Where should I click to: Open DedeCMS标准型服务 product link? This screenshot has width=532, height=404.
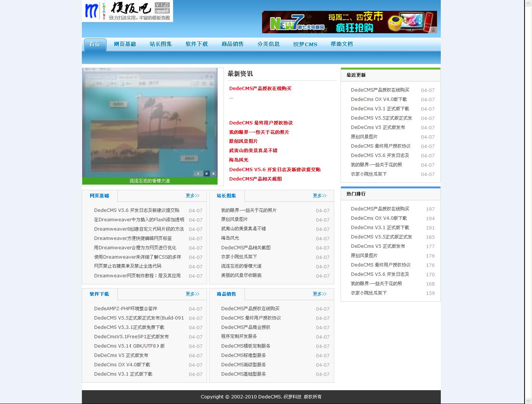click(x=243, y=355)
